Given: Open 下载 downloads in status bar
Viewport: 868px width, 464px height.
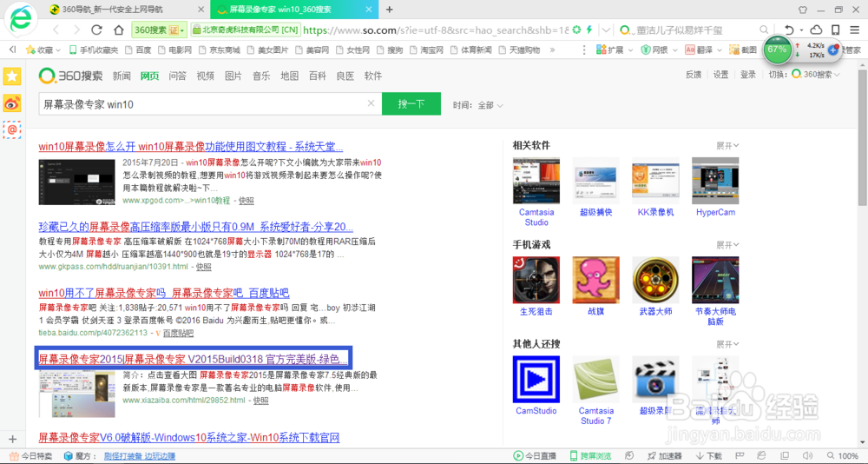Looking at the screenshot, I should click(x=708, y=455).
